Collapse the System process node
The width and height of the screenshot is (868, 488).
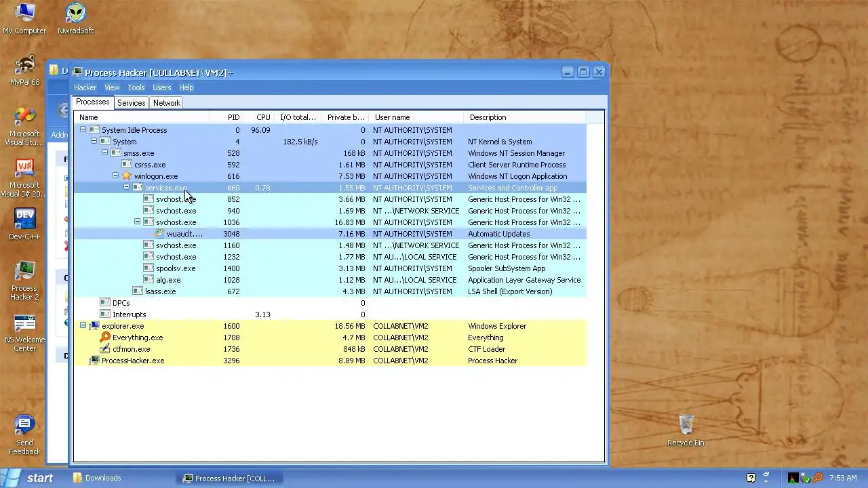click(94, 142)
